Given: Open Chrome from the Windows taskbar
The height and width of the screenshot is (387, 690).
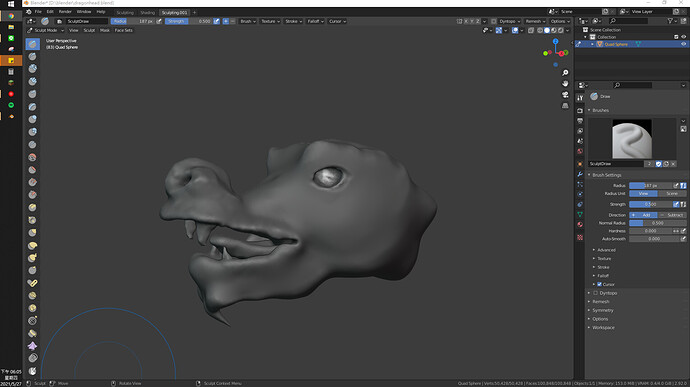Looking at the screenshot, I should tap(11, 16).
